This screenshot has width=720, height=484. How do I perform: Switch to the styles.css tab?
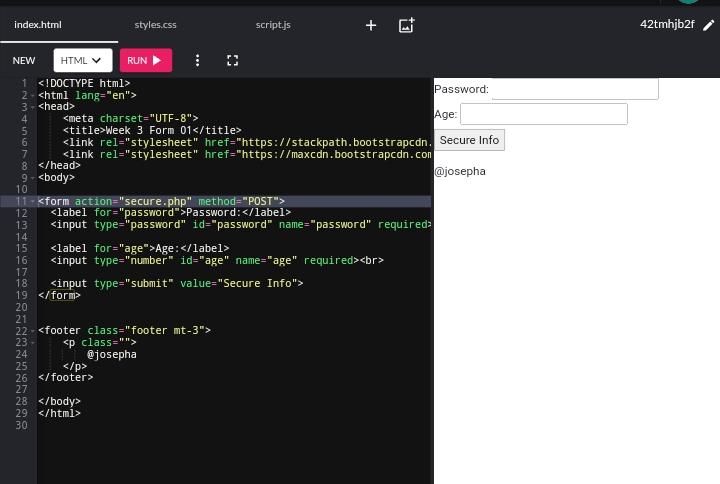[155, 25]
